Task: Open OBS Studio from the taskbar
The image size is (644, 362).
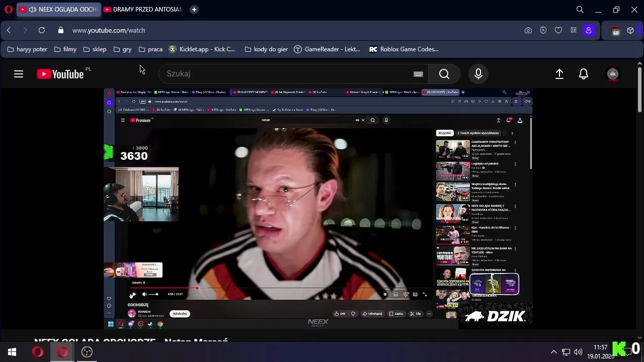Action: point(87,352)
